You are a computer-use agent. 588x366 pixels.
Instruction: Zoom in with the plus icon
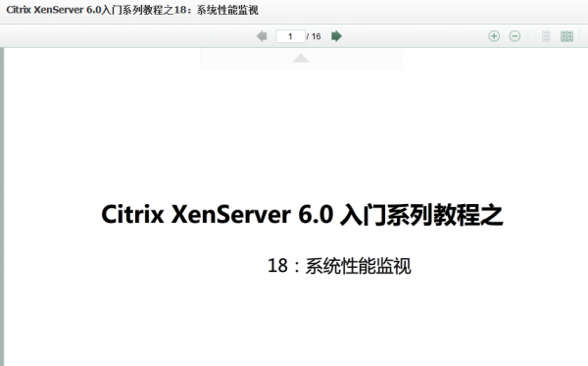point(494,36)
